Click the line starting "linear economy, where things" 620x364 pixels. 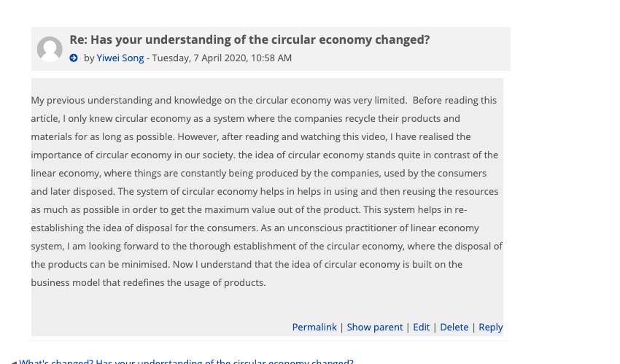[x=258, y=173]
